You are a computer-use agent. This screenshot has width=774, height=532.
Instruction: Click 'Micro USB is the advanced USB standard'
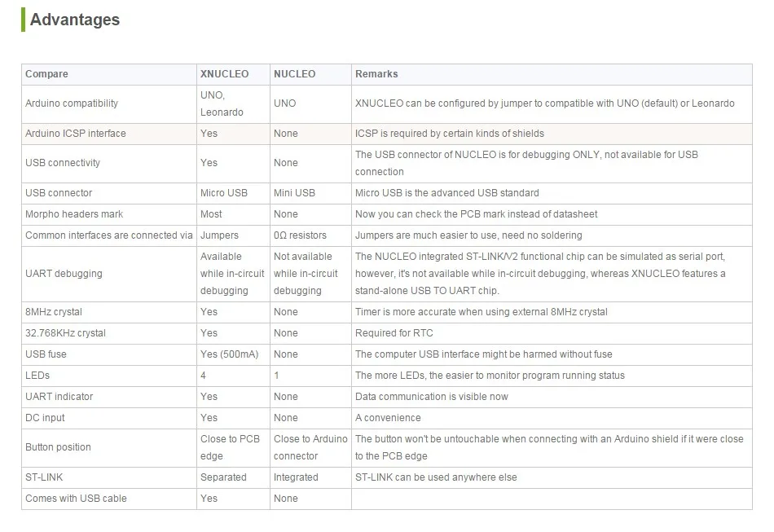[x=446, y=193]
